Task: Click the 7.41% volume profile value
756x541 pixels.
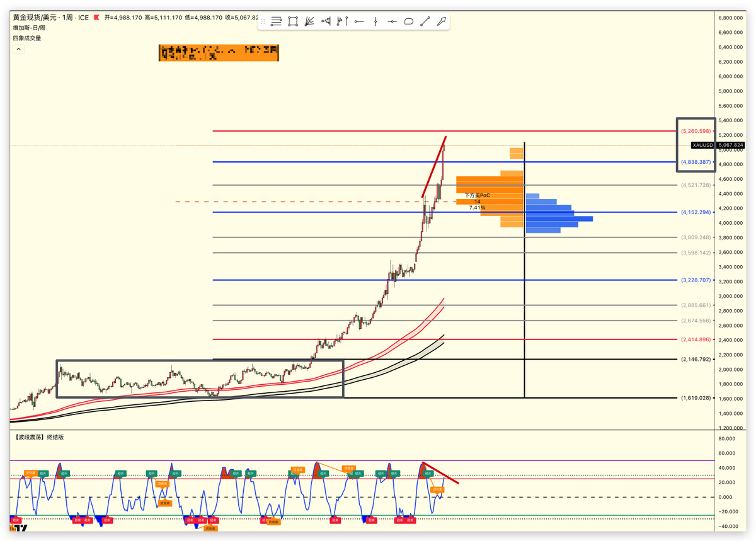Action: tap(477, 207)
